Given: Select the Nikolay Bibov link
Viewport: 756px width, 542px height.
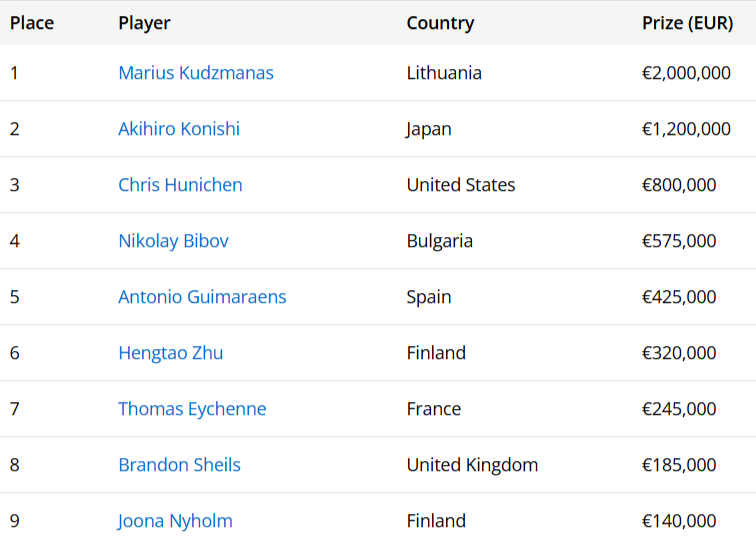Looking at the screenshot, I should point(173,241).
